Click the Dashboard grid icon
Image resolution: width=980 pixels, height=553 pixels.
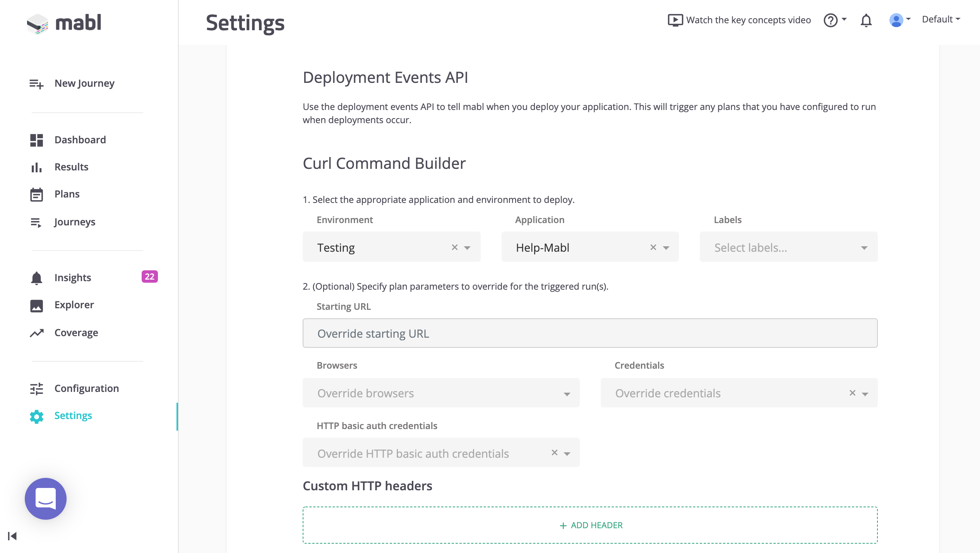click(37, 140)
